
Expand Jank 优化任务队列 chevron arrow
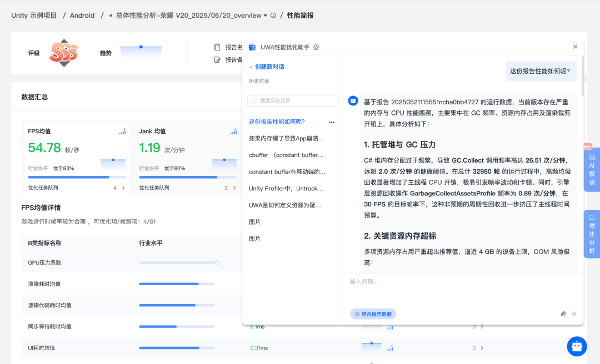click(x=234, y=188)
